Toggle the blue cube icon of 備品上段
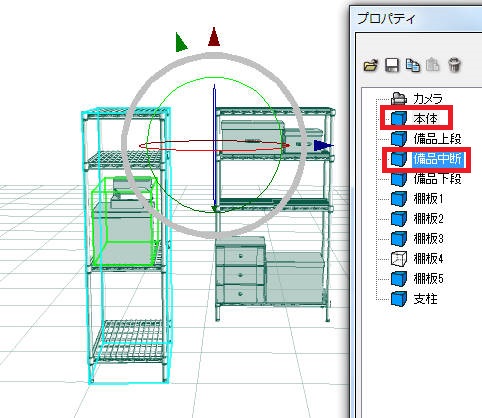 pyautogui.click(x=399, y=138)
